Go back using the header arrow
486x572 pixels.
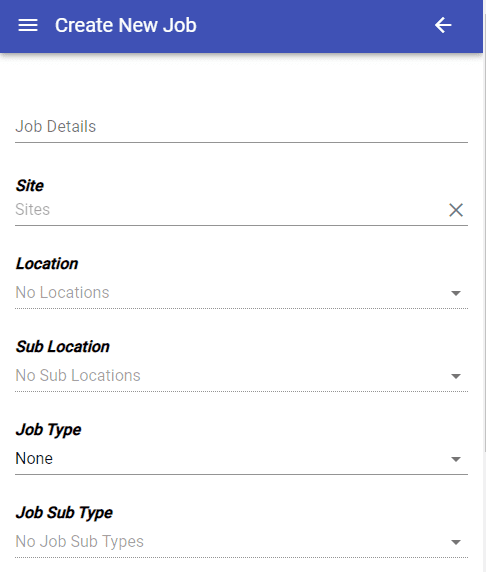coord(443,25)
